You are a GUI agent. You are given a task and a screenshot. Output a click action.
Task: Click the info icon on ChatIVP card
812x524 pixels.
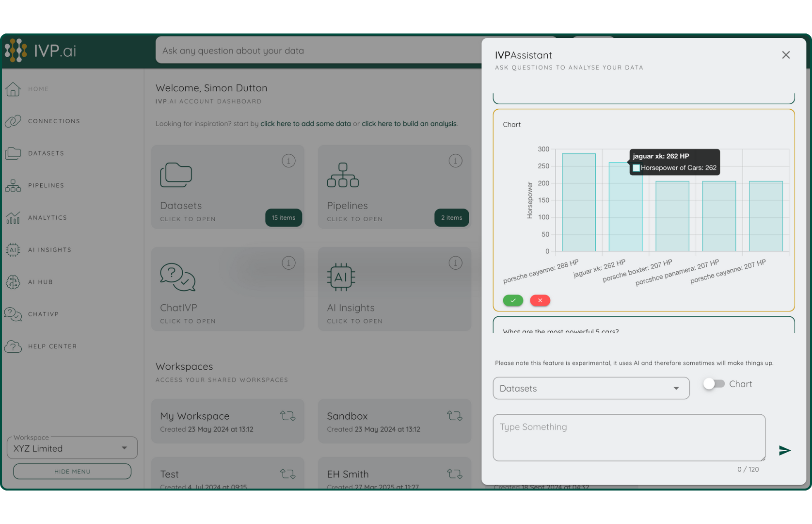click(x=288, y=263)
